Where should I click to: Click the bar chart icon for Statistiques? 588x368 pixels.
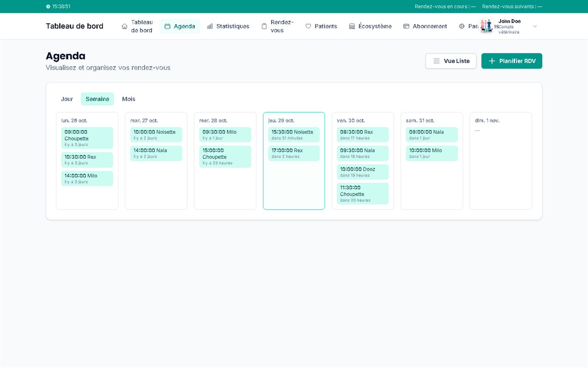tap(210, 26)
